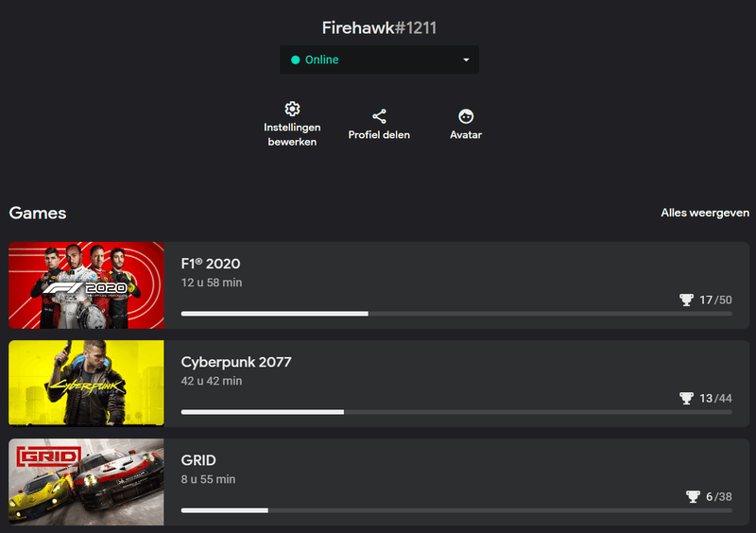Screen dimensions: 756x533
Task: Click GRID achievement progress bar
Action: 456,510
